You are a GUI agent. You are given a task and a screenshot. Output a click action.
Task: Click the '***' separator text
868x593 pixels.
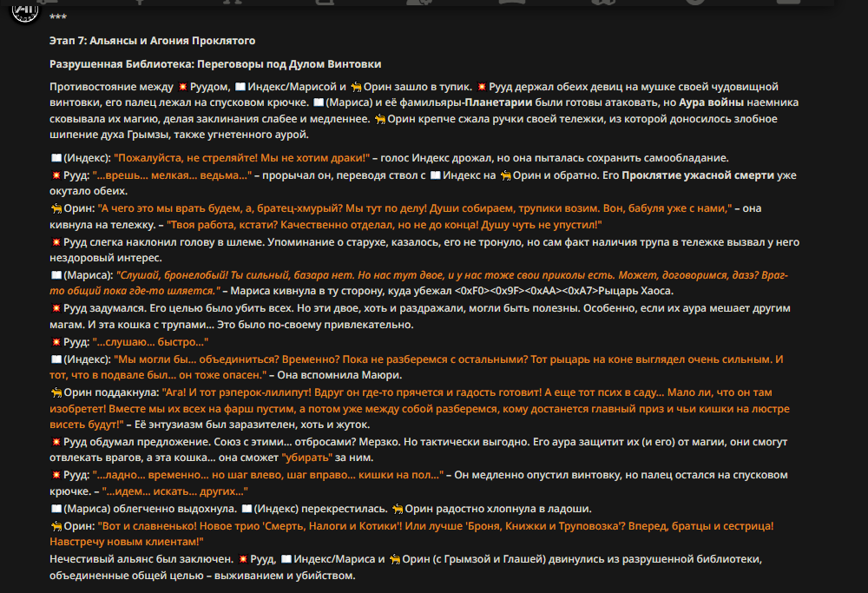[57, 17]
